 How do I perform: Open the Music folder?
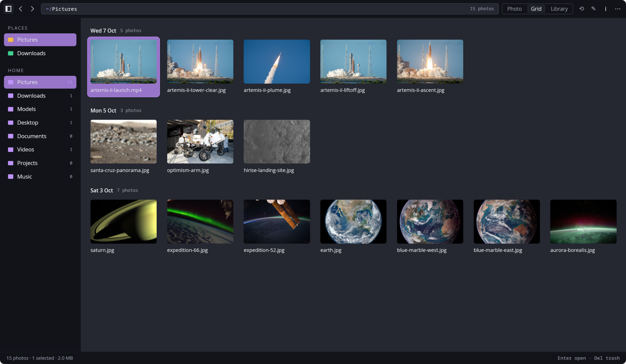coord(40,177)
